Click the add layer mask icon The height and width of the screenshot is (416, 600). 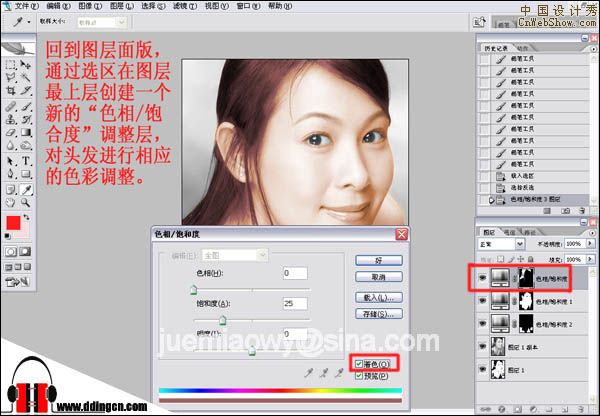(517, 409)
